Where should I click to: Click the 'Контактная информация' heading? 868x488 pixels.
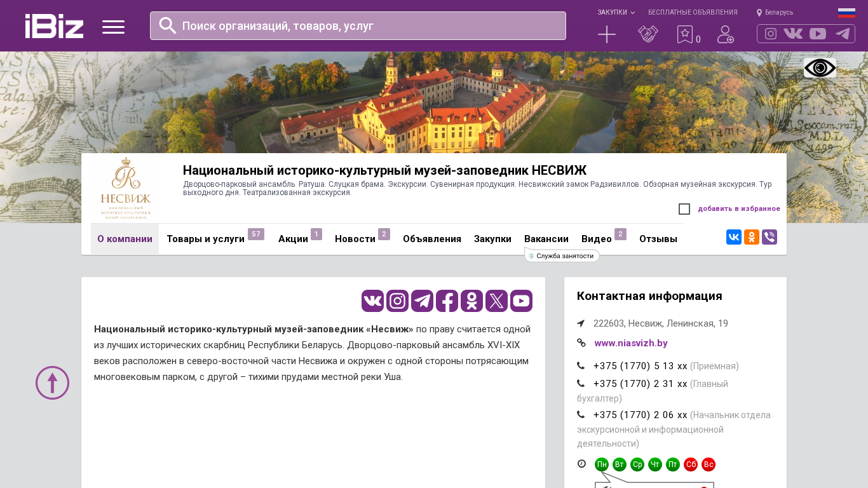pyautogui.click(x=649, y=296)
